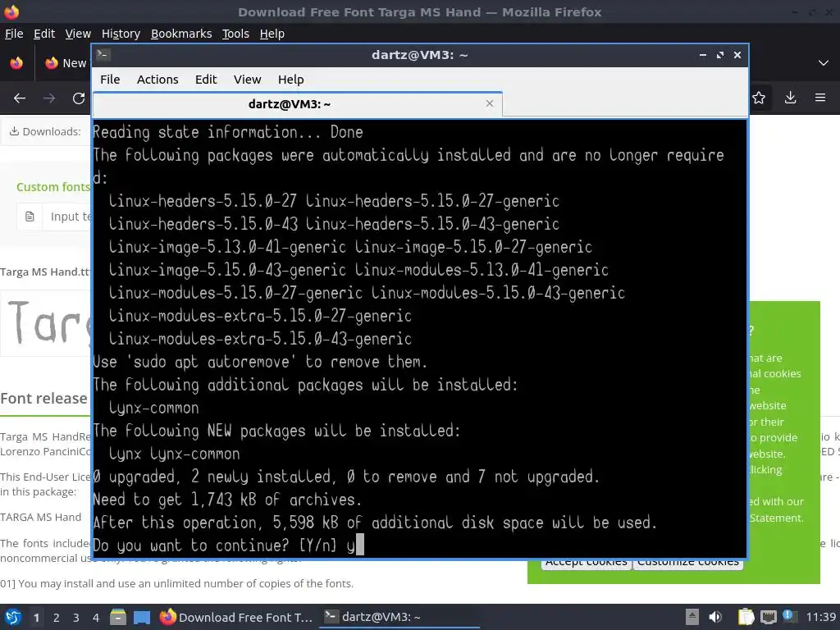Open the Firefox File menu

(x=14, y=34)
